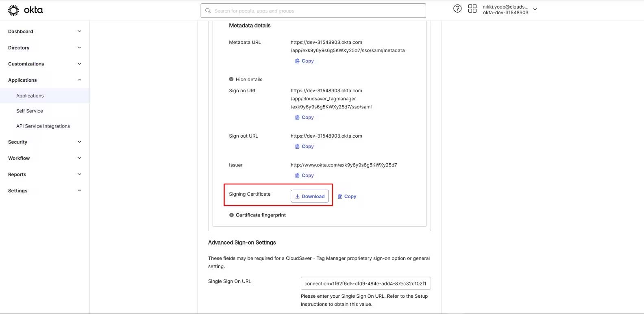Expand the Directory sidebar menu
The height and width of the screenshot is (314, 644).
pyautogui.click(x=45, y=48)
